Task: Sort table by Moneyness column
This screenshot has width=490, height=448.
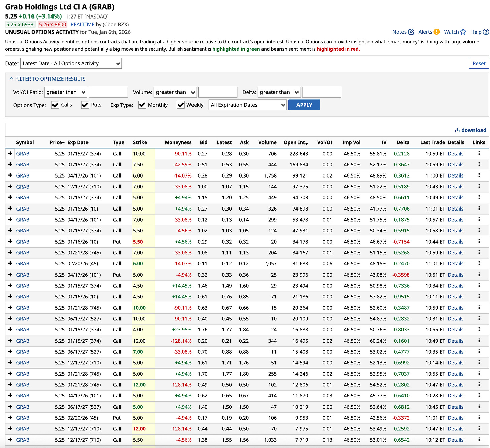Action: [x=178, y=142]
